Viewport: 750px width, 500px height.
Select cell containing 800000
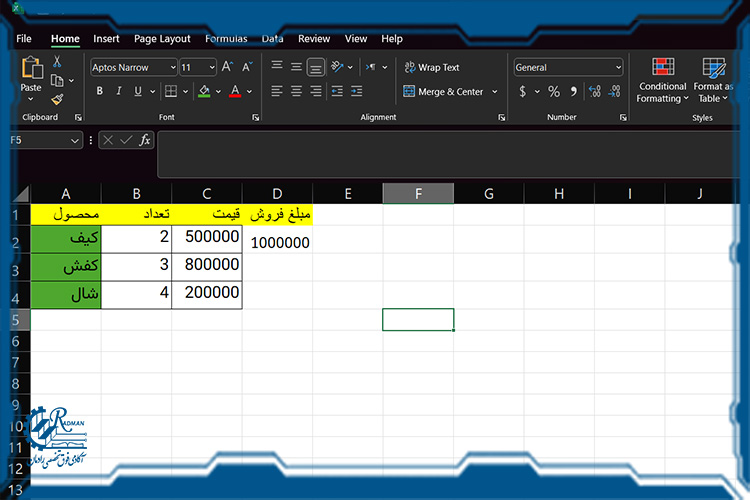click(x=207, y=267)
